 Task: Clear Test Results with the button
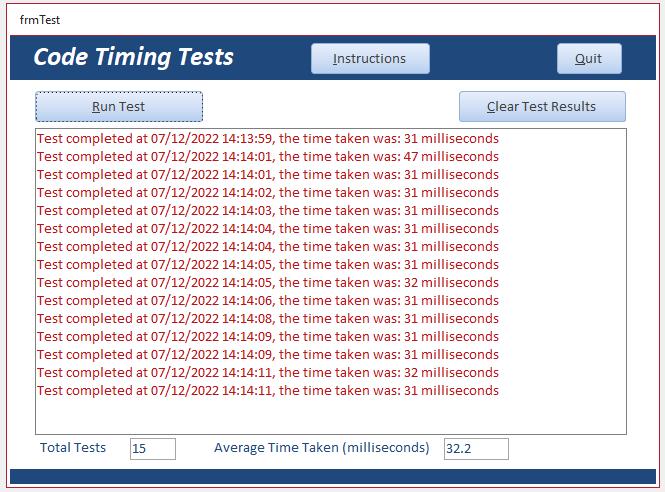542,107
